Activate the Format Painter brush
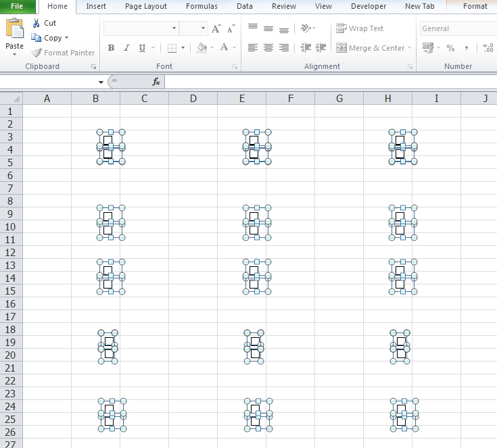 pos(37,53)
